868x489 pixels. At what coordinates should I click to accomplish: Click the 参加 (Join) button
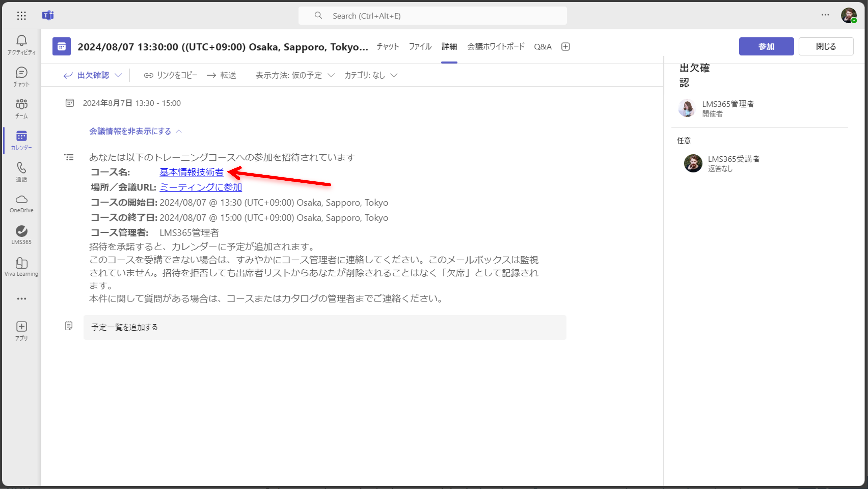point(766,46)
